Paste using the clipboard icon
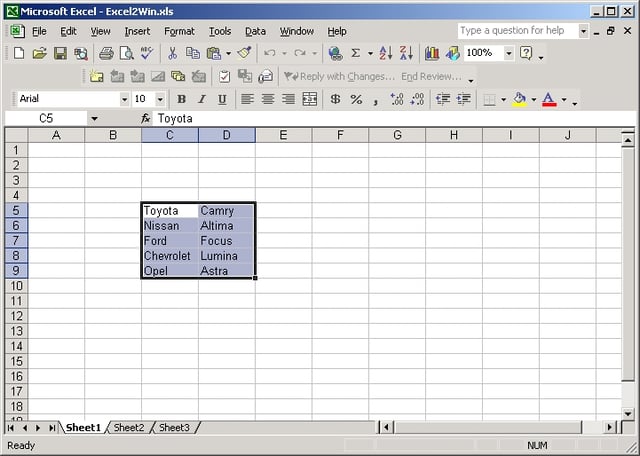The height and width of the screenshot is (456, 640). (214, 53)
